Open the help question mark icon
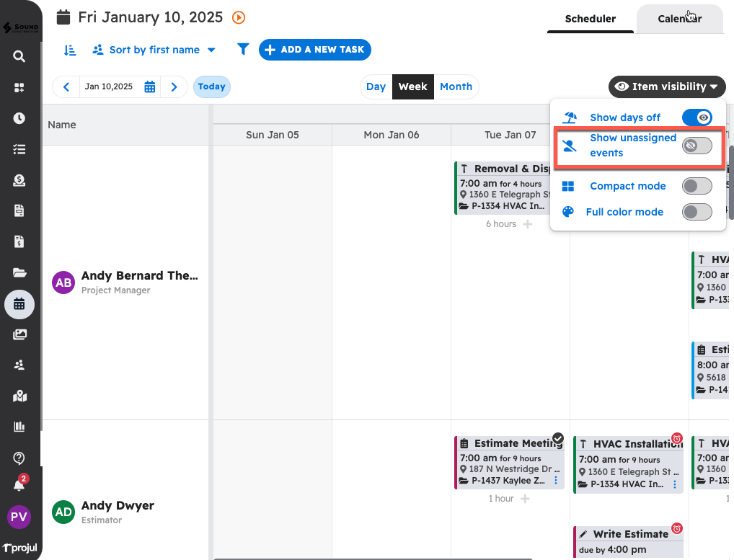Viewport: 734px width, 560px height. (x=19, y=458)
